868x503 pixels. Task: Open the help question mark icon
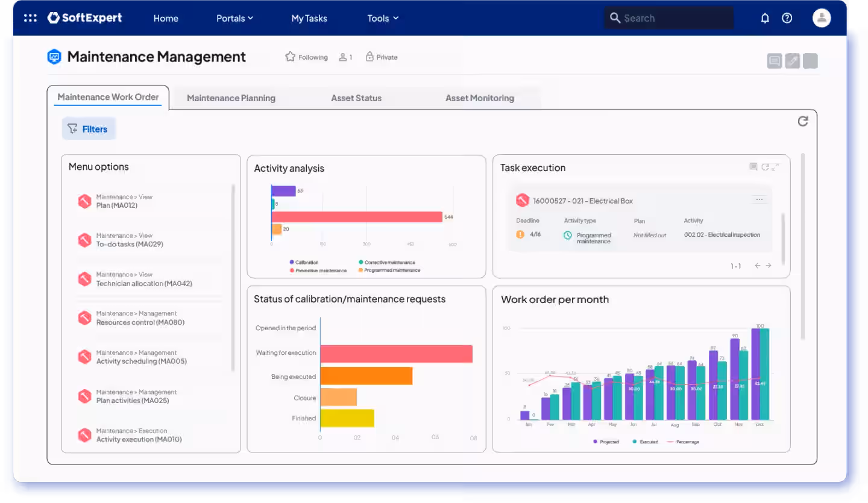(787, 18)
